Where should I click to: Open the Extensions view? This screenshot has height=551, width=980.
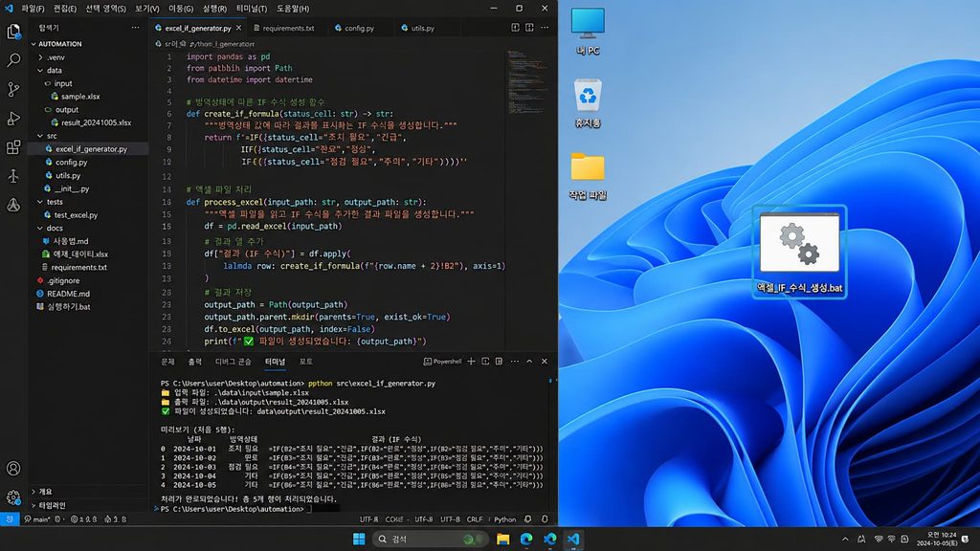coord(13,146)
